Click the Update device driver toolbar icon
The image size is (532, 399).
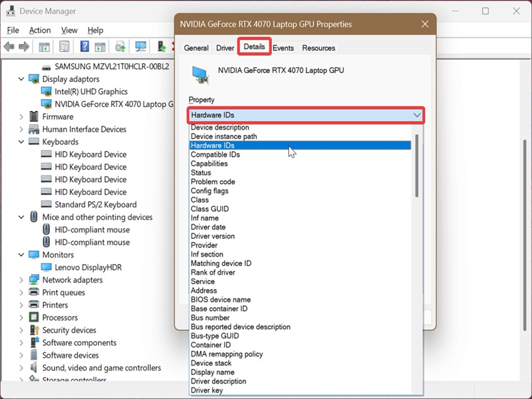[x=120, y=47]
